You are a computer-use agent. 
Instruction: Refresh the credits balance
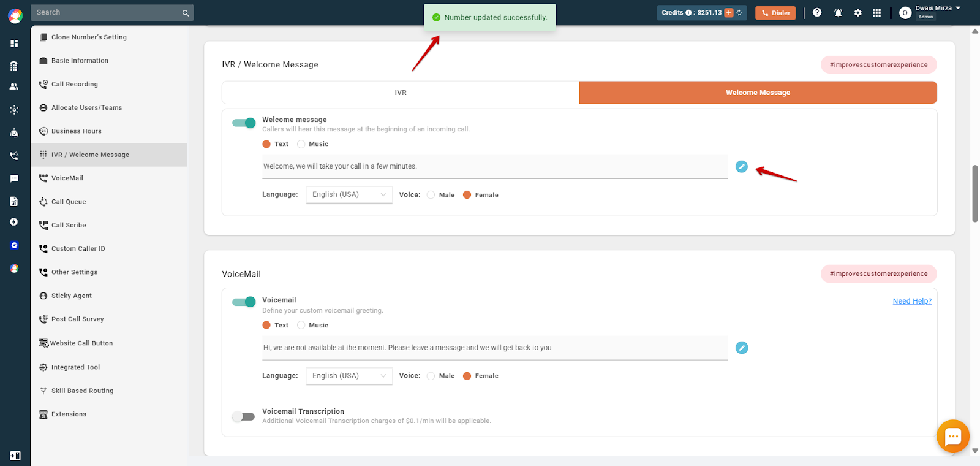(x=739, y=13)
